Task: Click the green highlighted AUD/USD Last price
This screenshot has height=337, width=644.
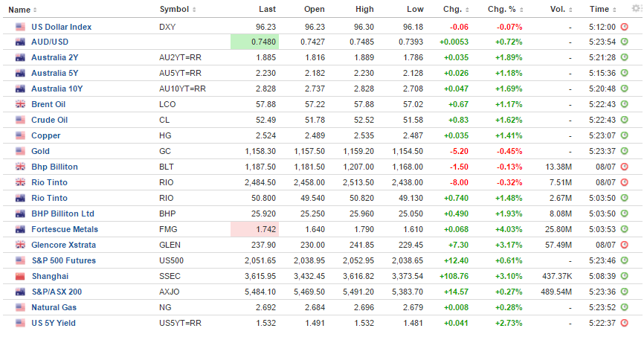Action: coord(254,42)
